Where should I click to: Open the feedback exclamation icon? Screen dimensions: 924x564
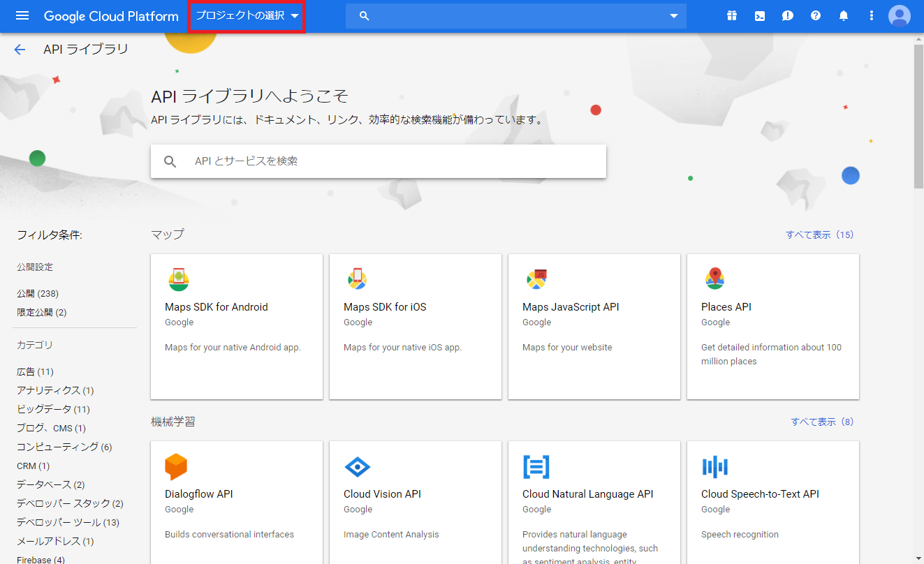click(x=788, y=15)
